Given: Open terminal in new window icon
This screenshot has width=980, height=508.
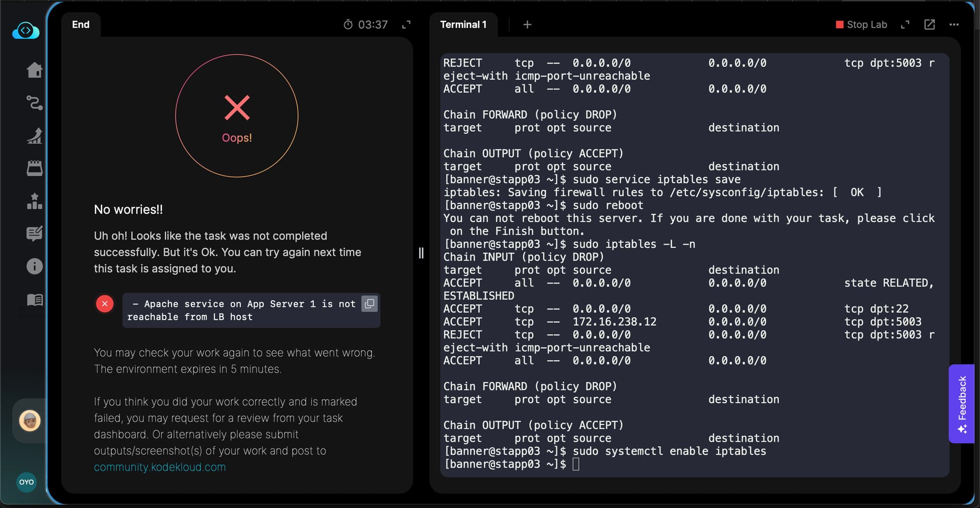Looking at the screenshot, I should pyautogui.click(x=929, y=25).
